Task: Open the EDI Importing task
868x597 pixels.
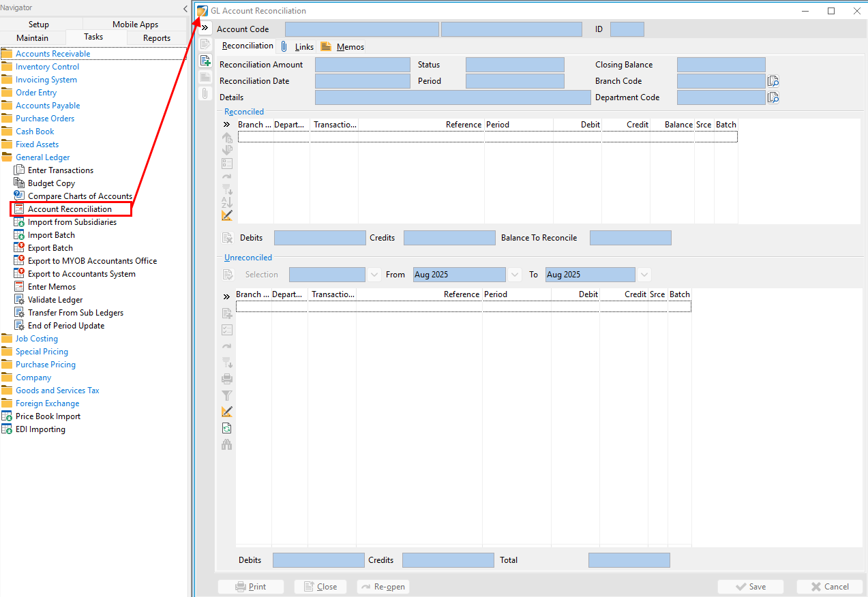Action: point(34,429)
